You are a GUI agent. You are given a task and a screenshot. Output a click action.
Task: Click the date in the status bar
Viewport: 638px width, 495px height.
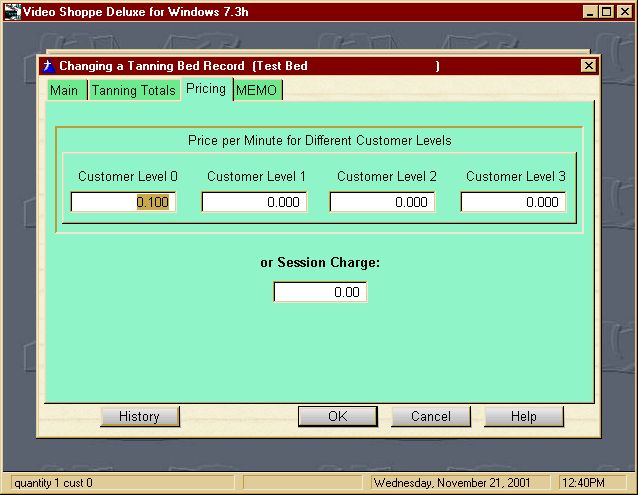tap(452, 482)
